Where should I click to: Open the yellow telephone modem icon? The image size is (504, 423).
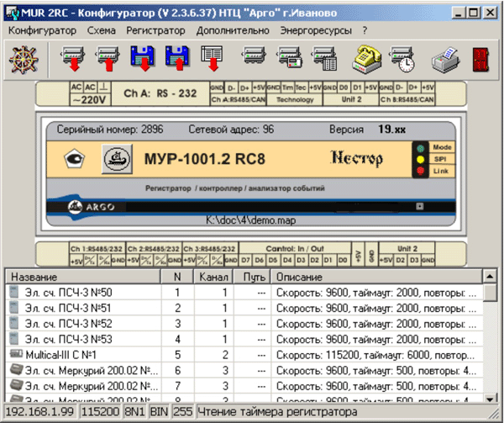coord(367,60)
